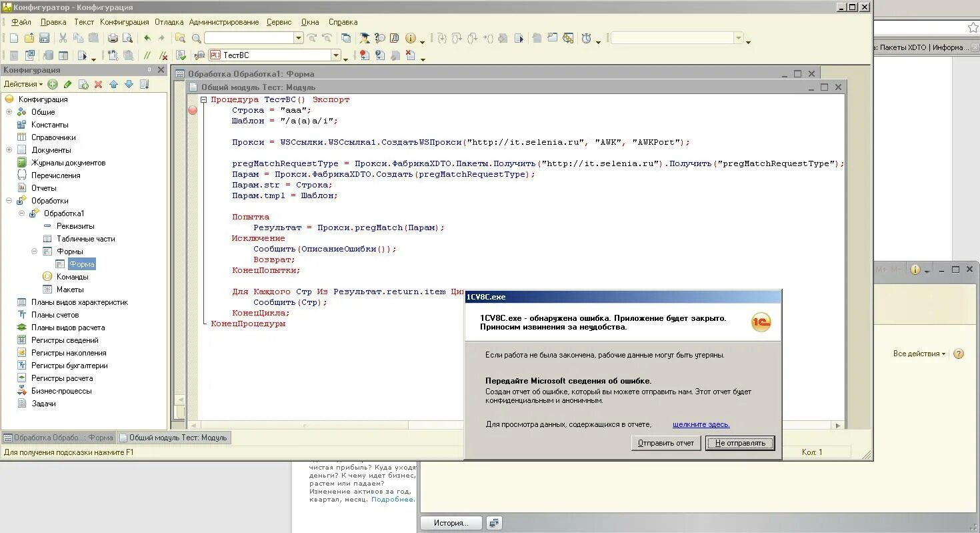The height and width of the screenshot is (533, 980).
Task: Open the Файл menu
Action: (x=21, y=22)
